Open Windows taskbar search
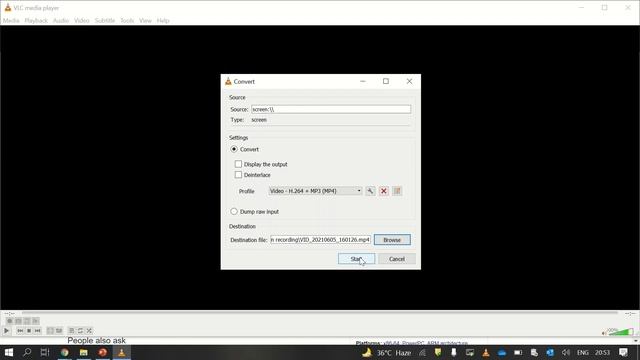This screenshot has width=640, height=360. [x=27, y=352]
